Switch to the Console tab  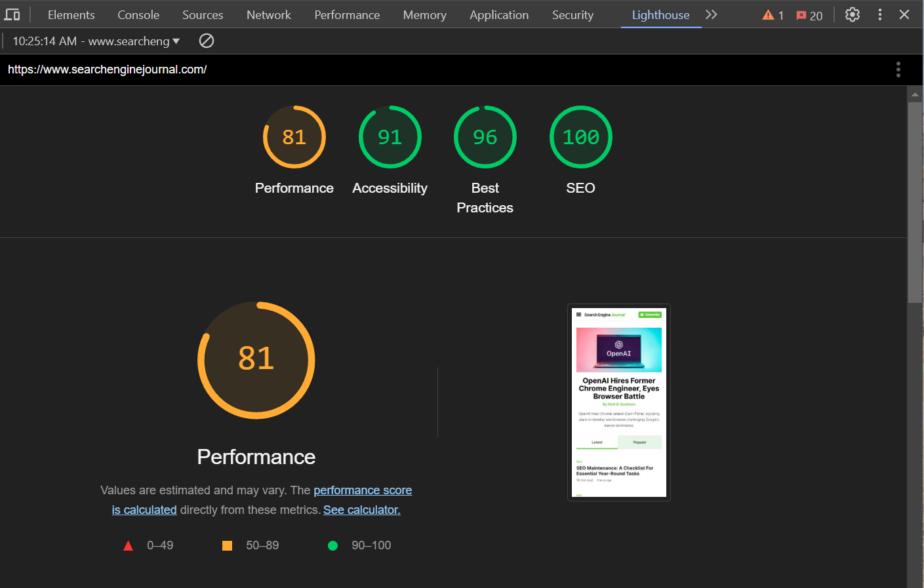pyautogui.click(x=138, y=14)
